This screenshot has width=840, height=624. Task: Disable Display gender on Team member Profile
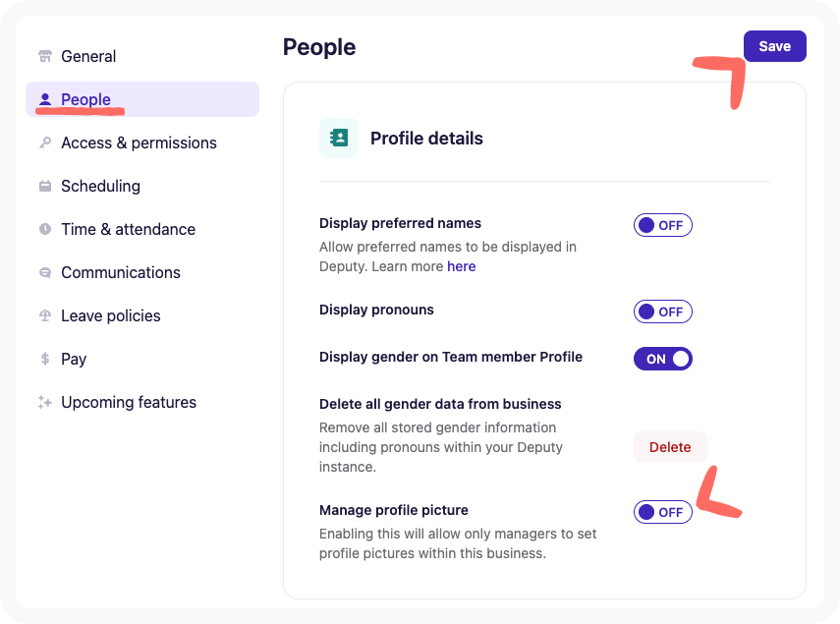tap(662, 359)
